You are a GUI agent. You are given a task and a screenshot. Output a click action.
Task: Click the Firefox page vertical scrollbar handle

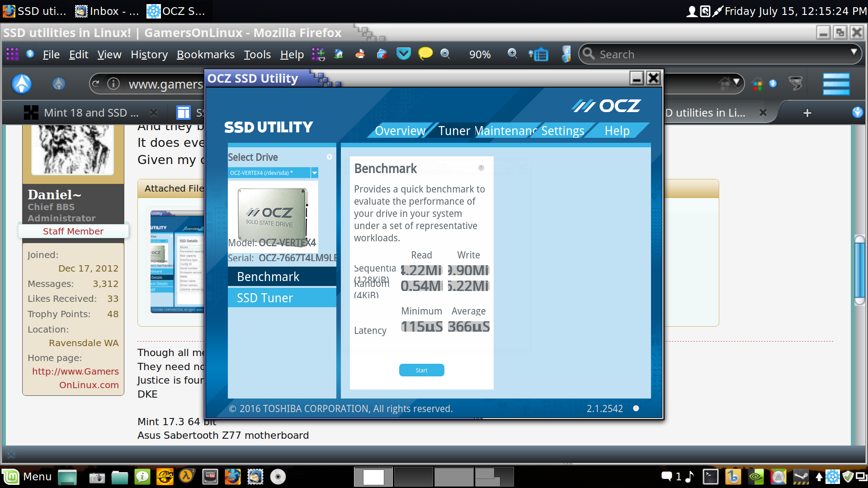point(860,270)
